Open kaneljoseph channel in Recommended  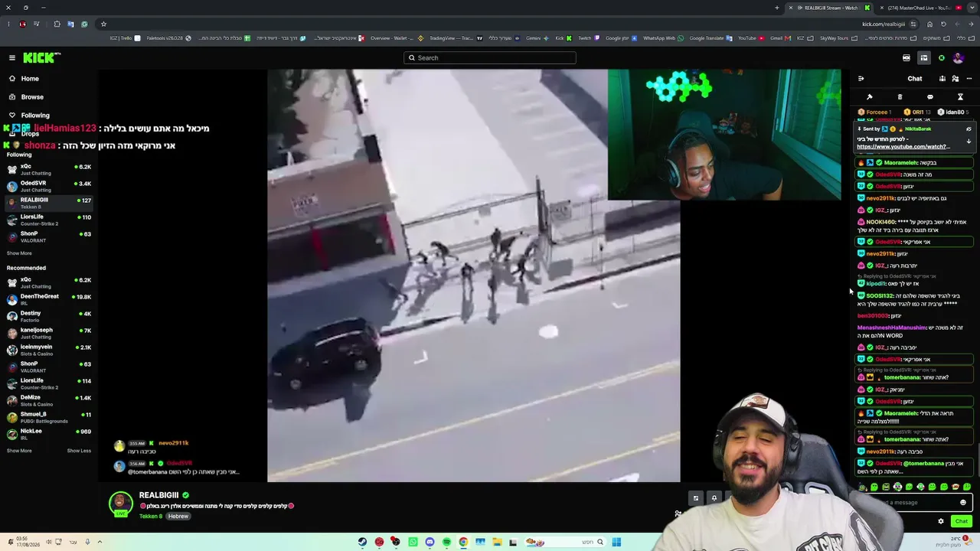point(49,333)
